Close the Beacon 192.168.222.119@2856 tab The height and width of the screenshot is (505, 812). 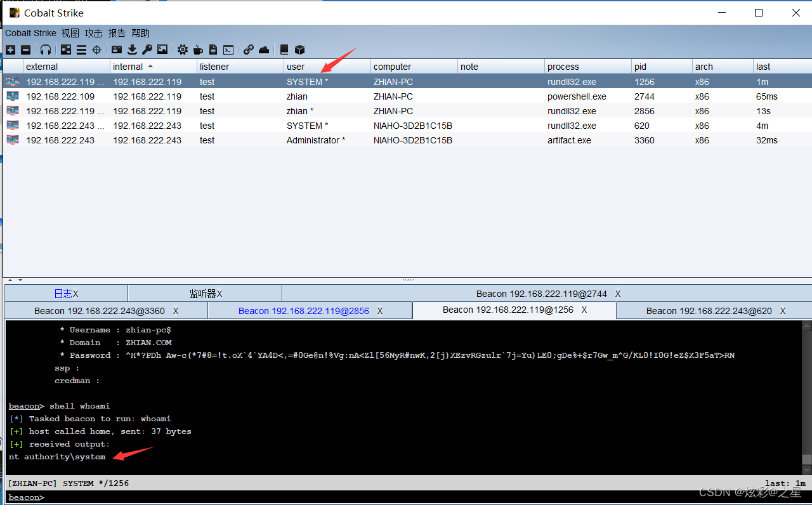pos(380,311)
